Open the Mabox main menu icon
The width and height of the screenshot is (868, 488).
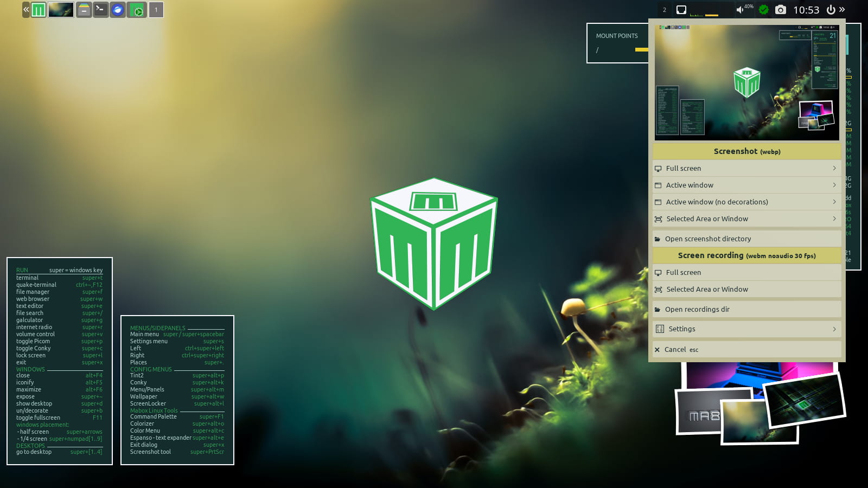[x=39, y=10]
